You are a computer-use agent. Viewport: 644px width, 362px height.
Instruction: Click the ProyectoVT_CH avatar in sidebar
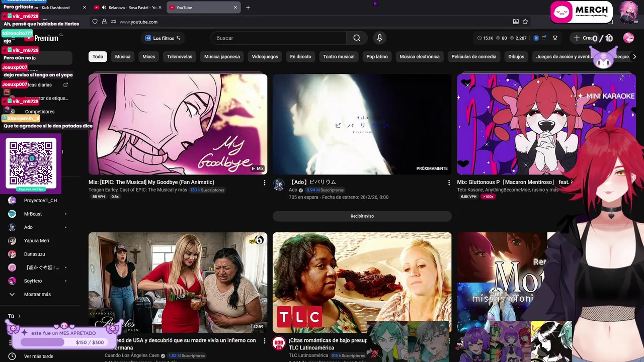point(12,200)
